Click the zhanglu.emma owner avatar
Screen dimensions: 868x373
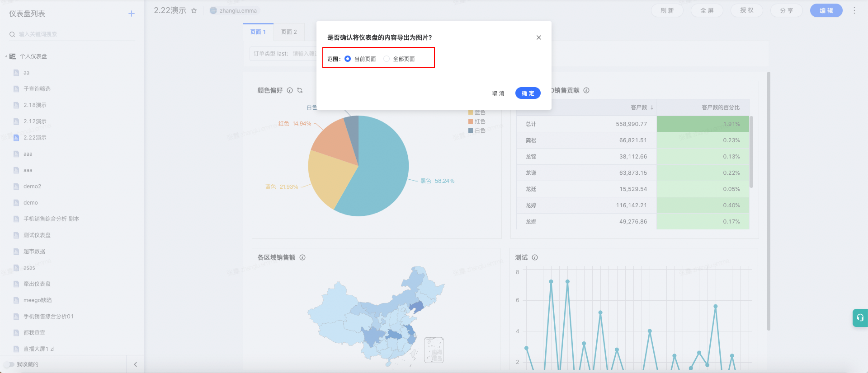click(213, 10)
